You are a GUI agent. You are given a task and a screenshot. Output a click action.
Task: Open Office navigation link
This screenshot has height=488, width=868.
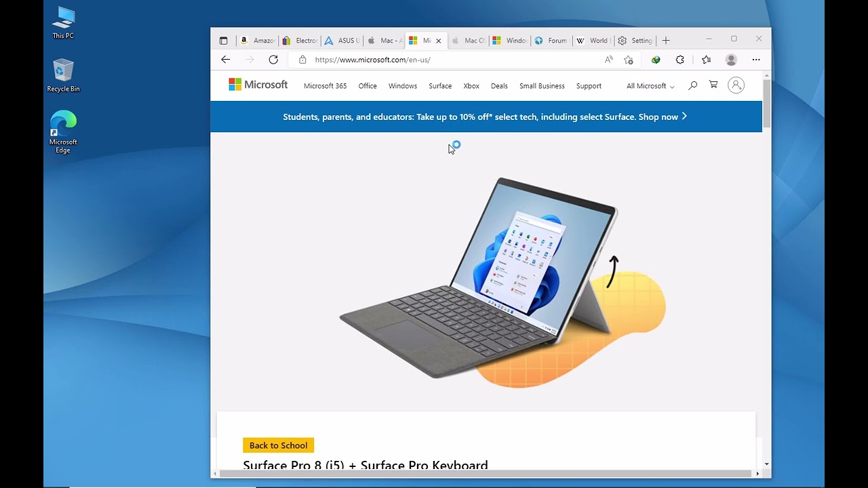tap(368, 86)
